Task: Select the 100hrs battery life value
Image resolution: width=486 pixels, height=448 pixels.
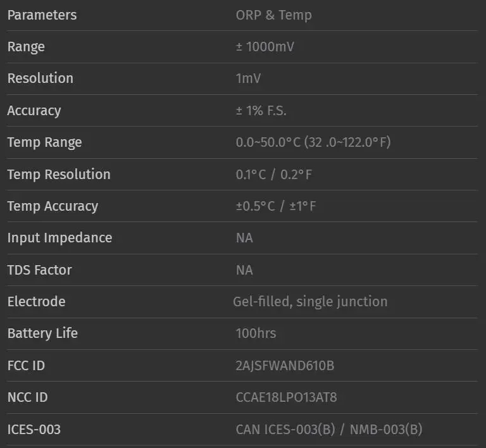Action: point(256,333)
